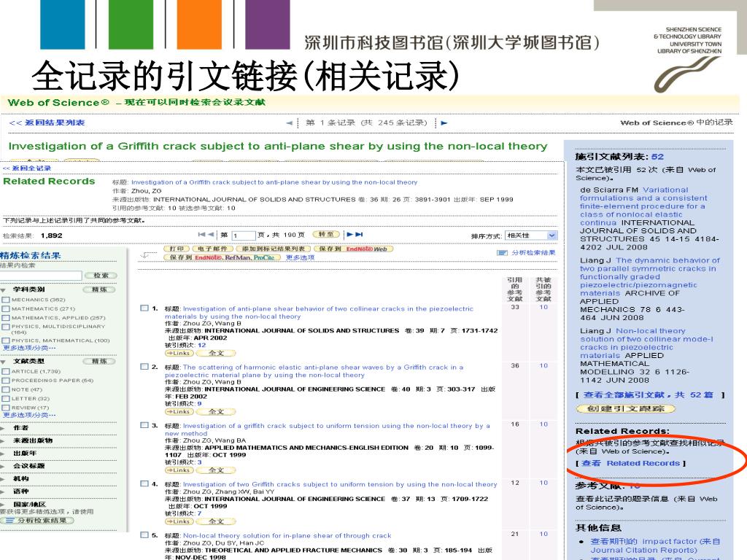The height and width of the screenshot is (560, 747).
Task: Check the LETTER (32) document type
Action: click(x=6, y=399)
